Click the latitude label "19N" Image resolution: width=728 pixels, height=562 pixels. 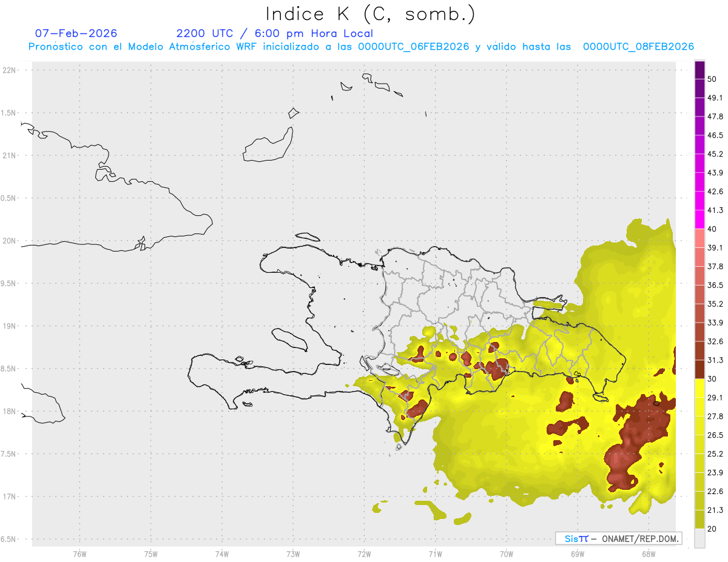pyautogui.click(x=10, y=326)
